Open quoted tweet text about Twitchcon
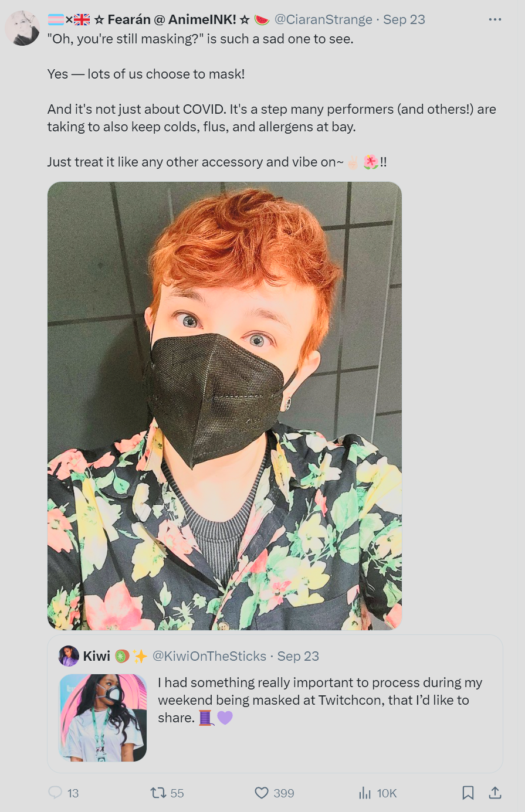525x812 pixels. coord(320,700)
